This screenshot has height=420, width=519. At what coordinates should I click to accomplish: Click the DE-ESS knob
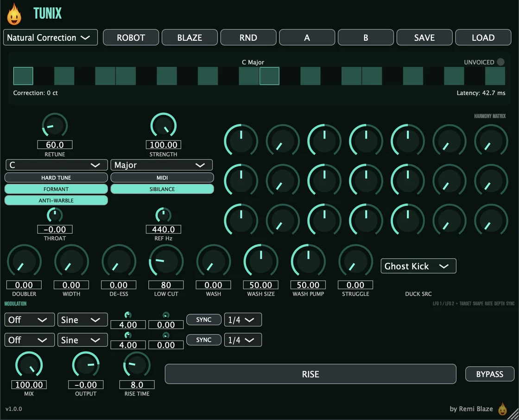coord(119,261)
